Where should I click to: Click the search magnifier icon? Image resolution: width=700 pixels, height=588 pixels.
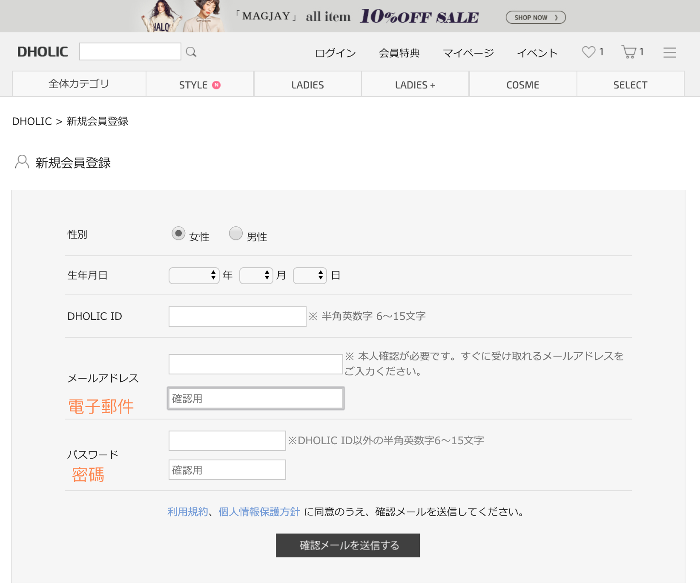pos(191,52)
